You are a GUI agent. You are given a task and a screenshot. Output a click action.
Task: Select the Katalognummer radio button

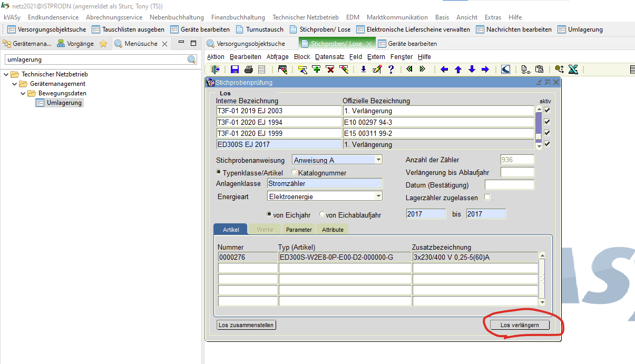click(293, 173)
